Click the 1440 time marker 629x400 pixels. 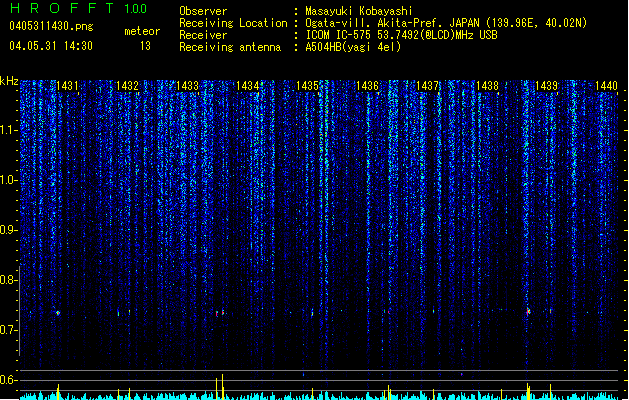click(607, 86)
